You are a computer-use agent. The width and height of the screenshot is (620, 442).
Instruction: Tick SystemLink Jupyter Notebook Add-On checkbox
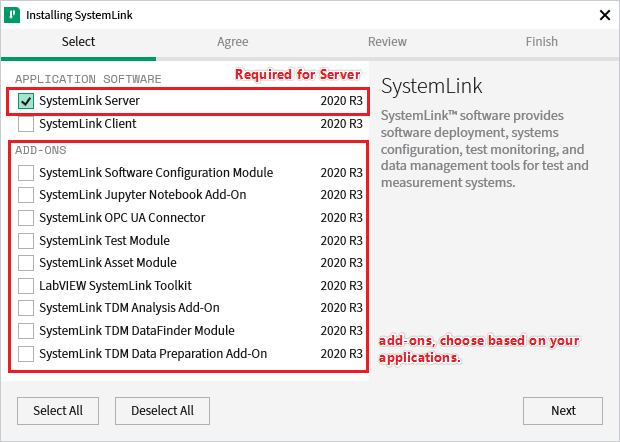pos(26,195)
